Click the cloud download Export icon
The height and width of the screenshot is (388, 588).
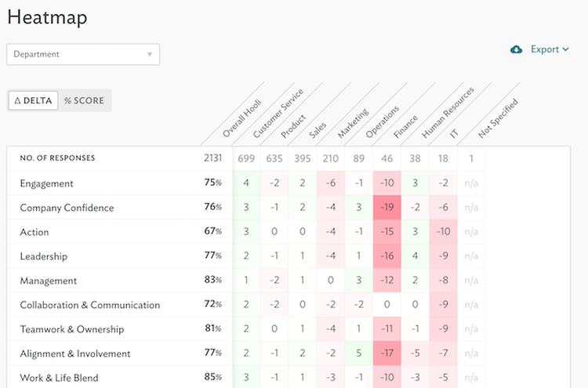(516, 49)
